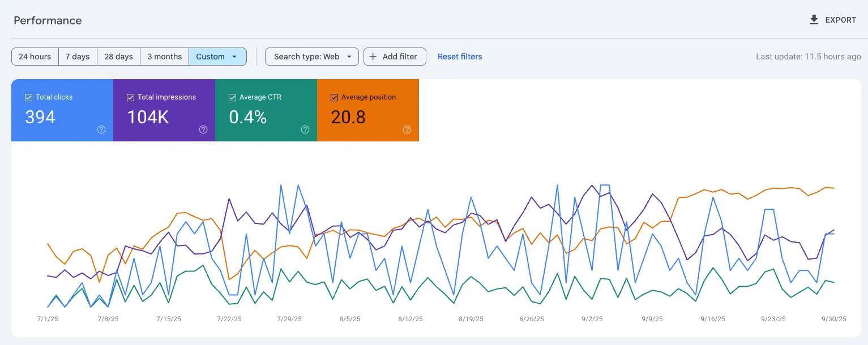Open help icon on Average position card
Viewport: 868px width, 345px height.
(407, 130)
